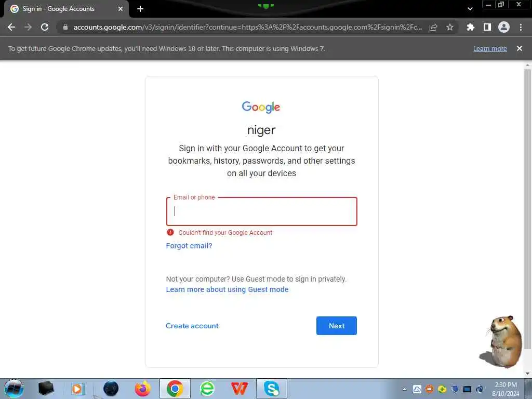
Task: Open the dark globe taskbar icon
Action: click(111, 389)
